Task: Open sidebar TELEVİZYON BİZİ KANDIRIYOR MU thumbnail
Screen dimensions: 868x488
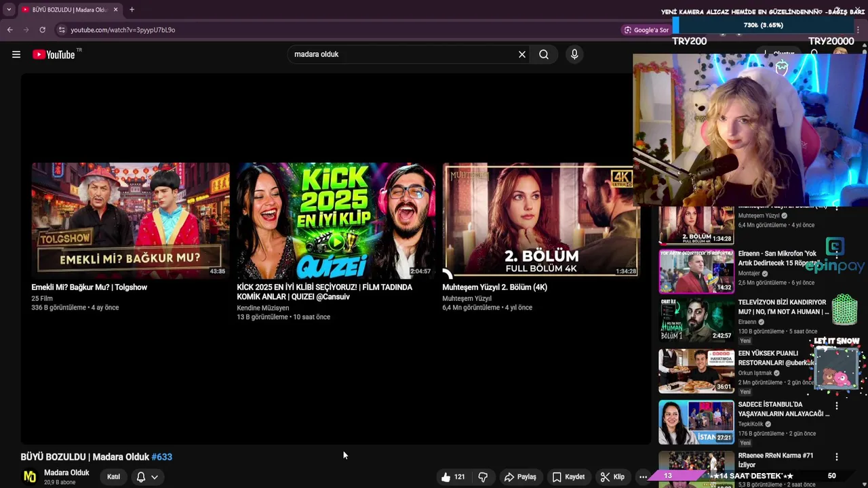Action: click(x=696, y=320)
